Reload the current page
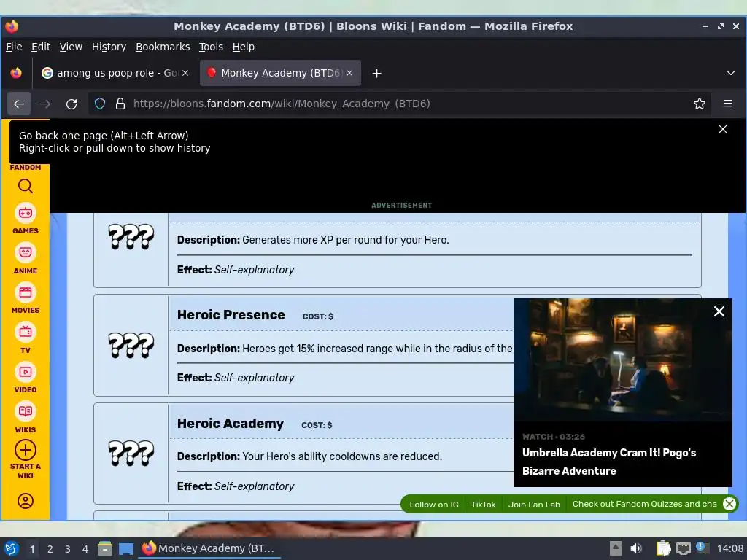 point(71,104)
